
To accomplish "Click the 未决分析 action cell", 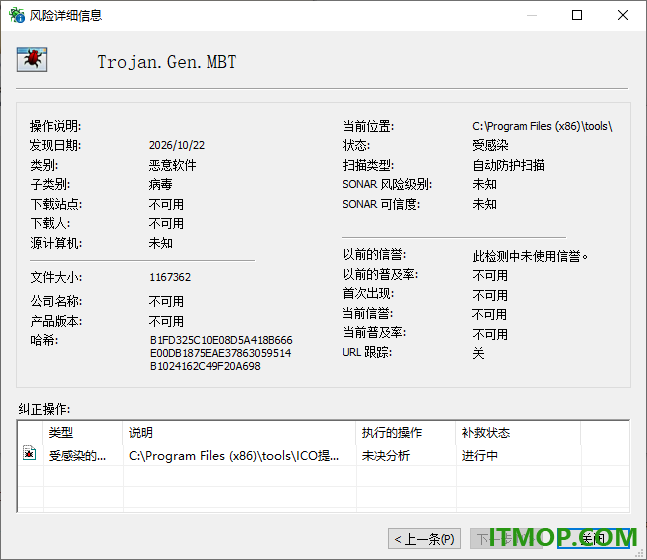I will 385,456.
